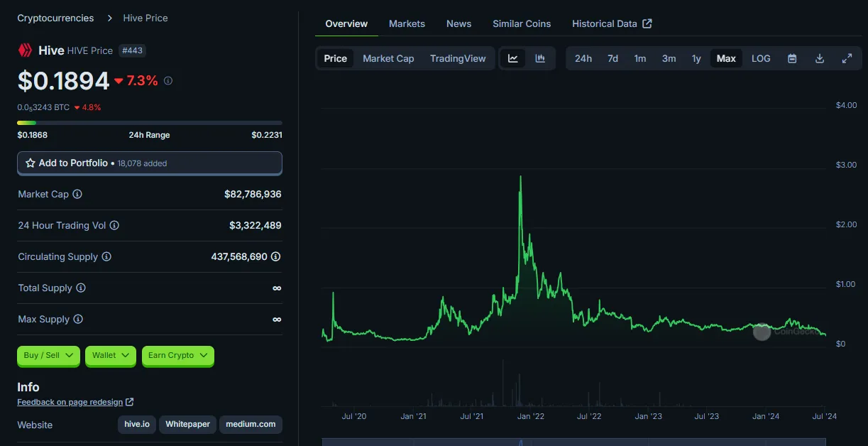Switch to the Markets tab
Screen dimensions: 868x446
[x=407, y=23]
